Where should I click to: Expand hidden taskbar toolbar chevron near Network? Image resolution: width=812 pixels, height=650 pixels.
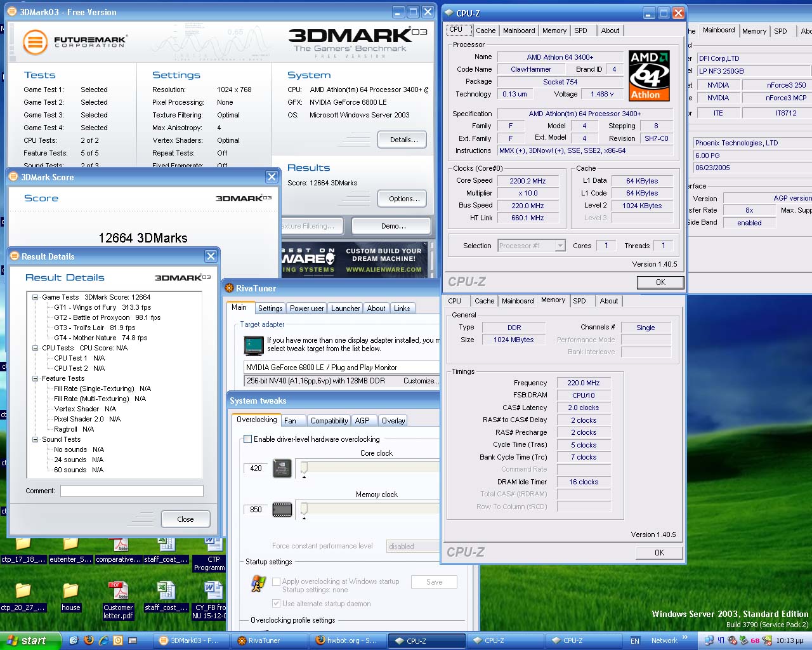(x=685, y=638)
